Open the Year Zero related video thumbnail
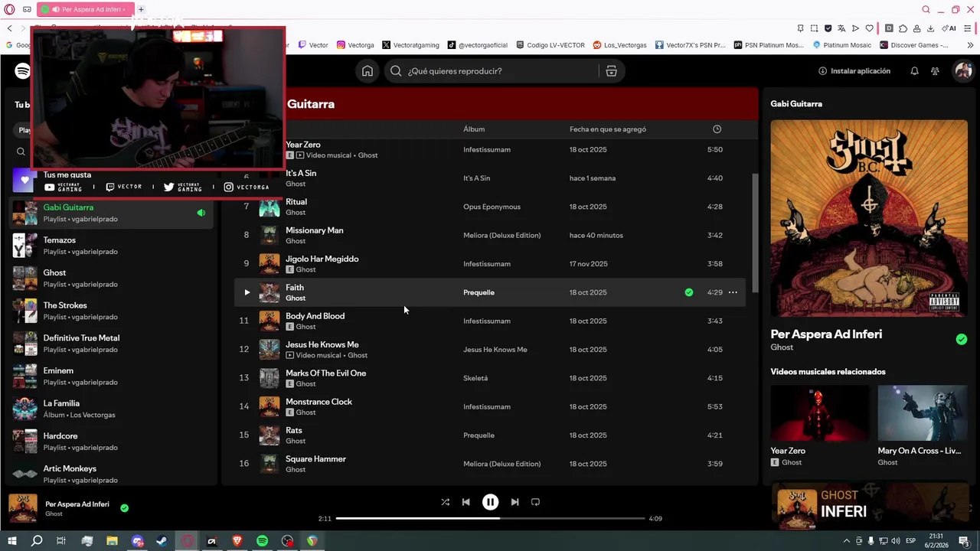 [819, 412]
